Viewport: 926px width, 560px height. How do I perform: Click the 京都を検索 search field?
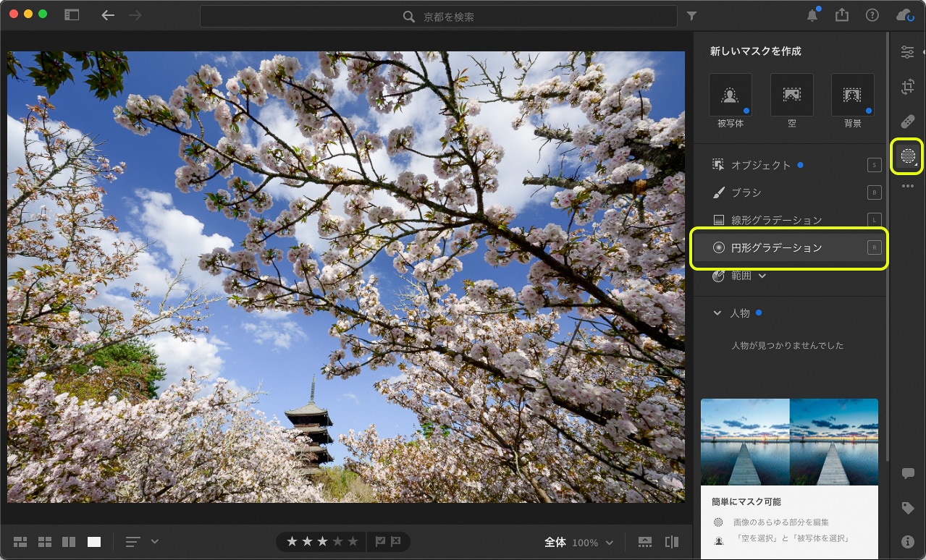coord(439,16)
